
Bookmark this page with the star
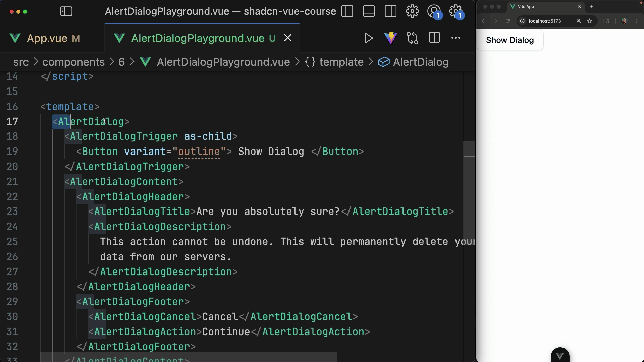(590, 21)
